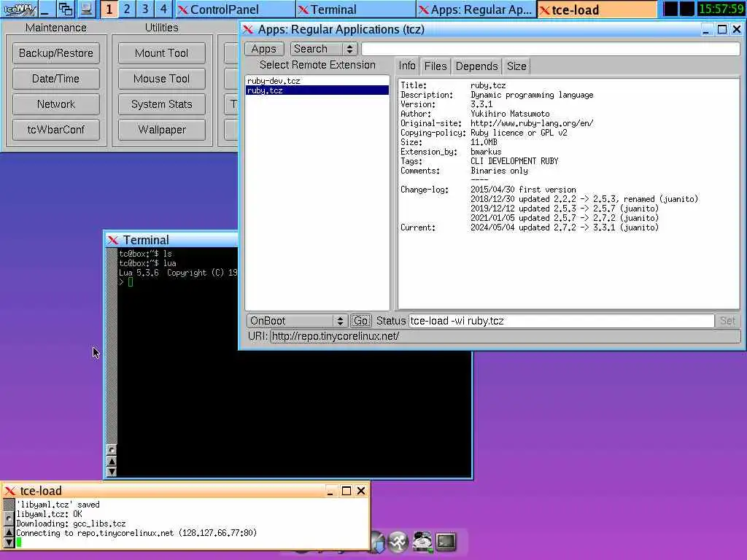This screenshot has height=560, width=747.
Task: Maximize the Apps: Regular Applications window
Action: pyautogui.click(x=721, y=29)
